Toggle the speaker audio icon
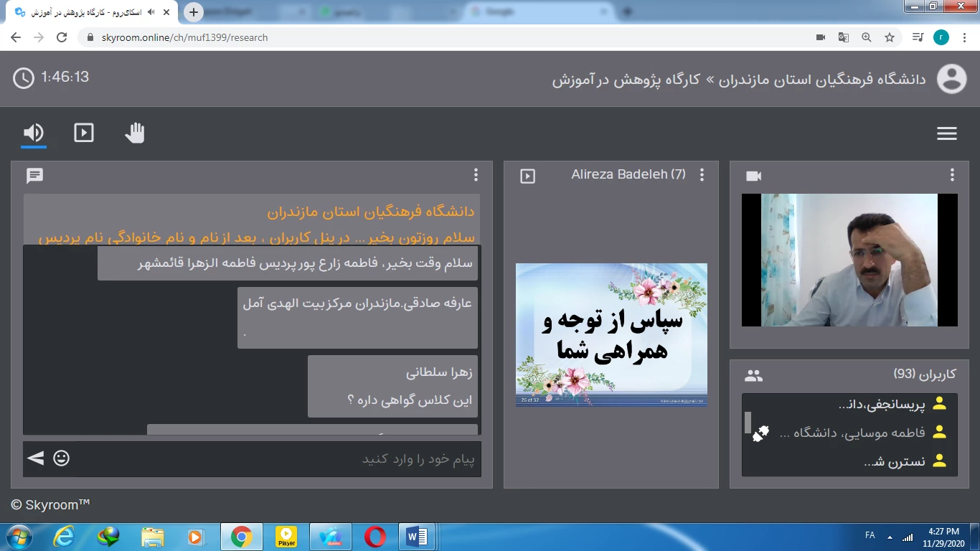Viewport: 980px width, 551px height. click(34, 133)
